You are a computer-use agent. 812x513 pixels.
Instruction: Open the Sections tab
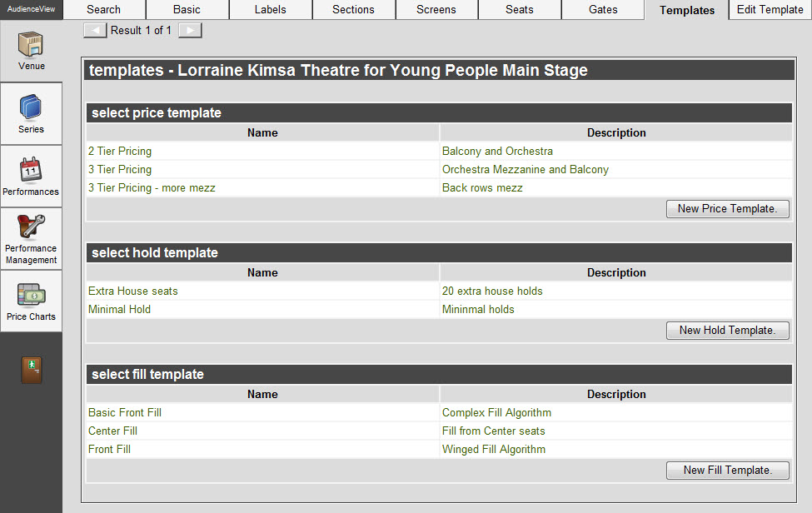click(x=353, y=9)
